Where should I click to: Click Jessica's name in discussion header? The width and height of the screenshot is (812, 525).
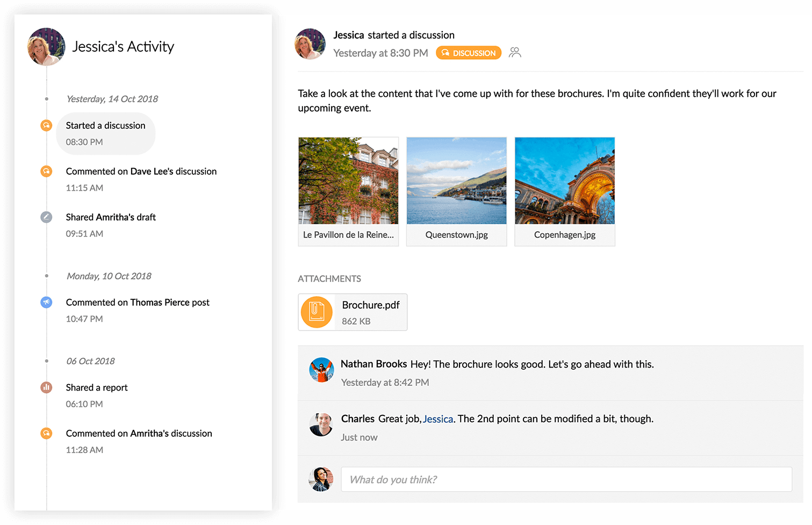(349, 35)
